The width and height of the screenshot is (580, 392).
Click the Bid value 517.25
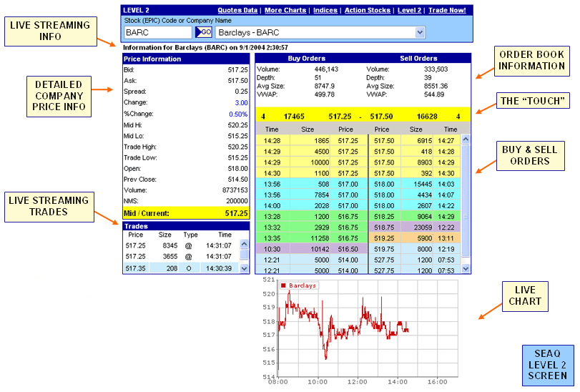click(x=238, y=69)
